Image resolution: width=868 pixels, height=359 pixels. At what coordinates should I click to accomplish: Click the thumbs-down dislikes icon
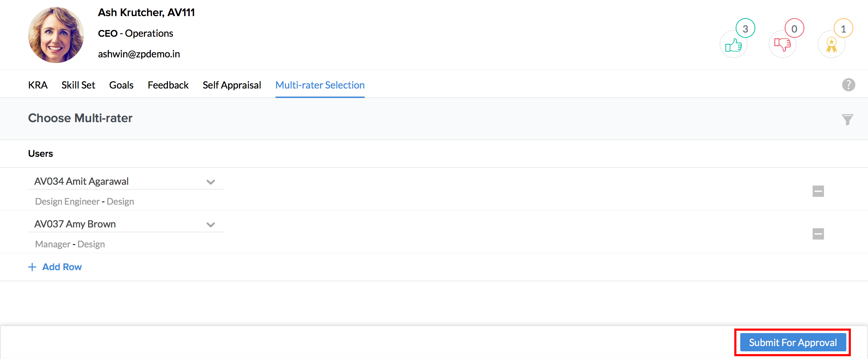click(782, 45)
